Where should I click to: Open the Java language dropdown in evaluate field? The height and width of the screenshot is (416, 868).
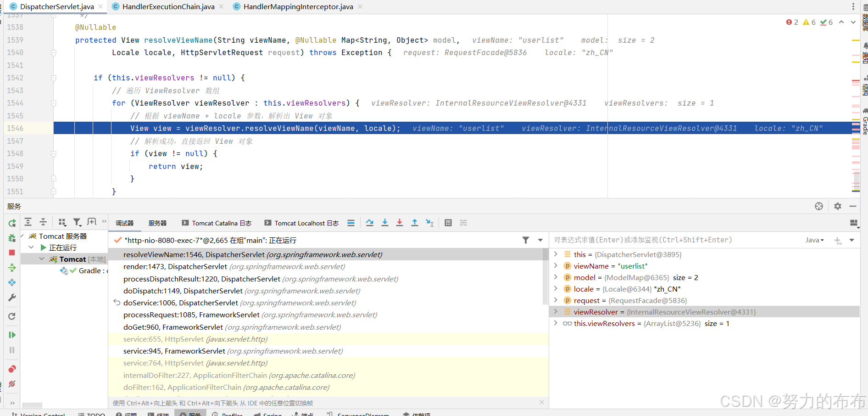[815, 240]
